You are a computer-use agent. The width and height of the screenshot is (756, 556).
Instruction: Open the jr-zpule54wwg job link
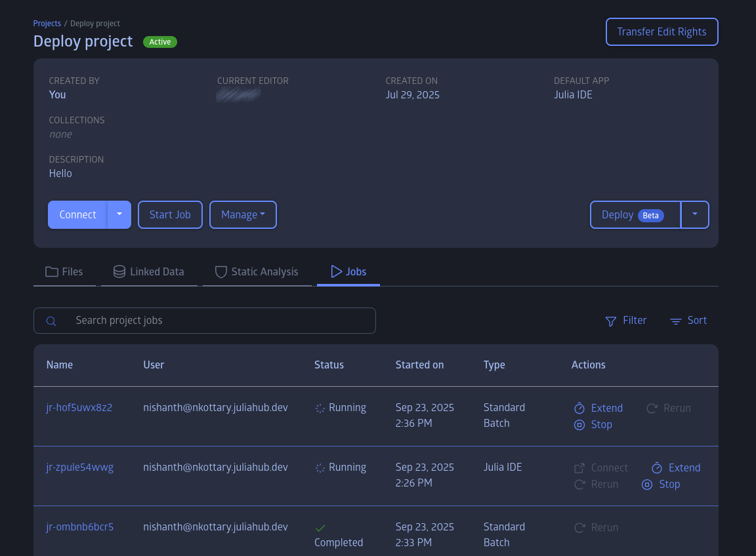click(x=80, y=467)
